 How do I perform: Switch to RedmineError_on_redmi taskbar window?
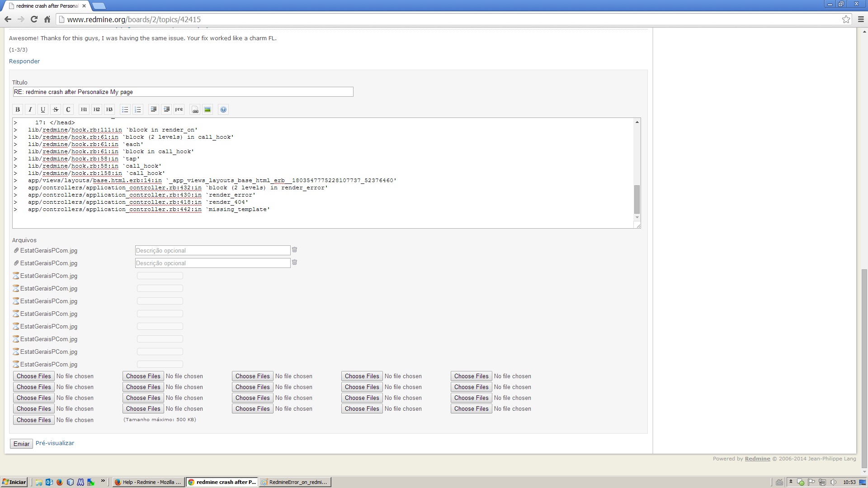[295, 482]
